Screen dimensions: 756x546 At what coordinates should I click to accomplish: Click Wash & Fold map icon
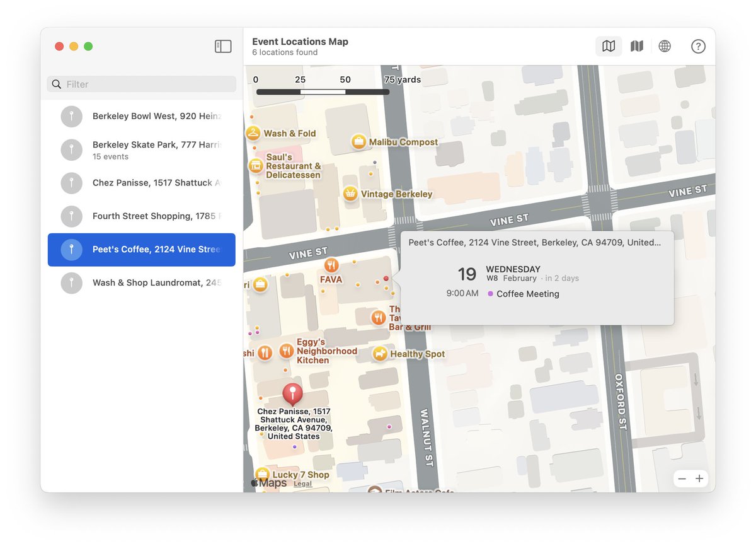tap(253, 133)
